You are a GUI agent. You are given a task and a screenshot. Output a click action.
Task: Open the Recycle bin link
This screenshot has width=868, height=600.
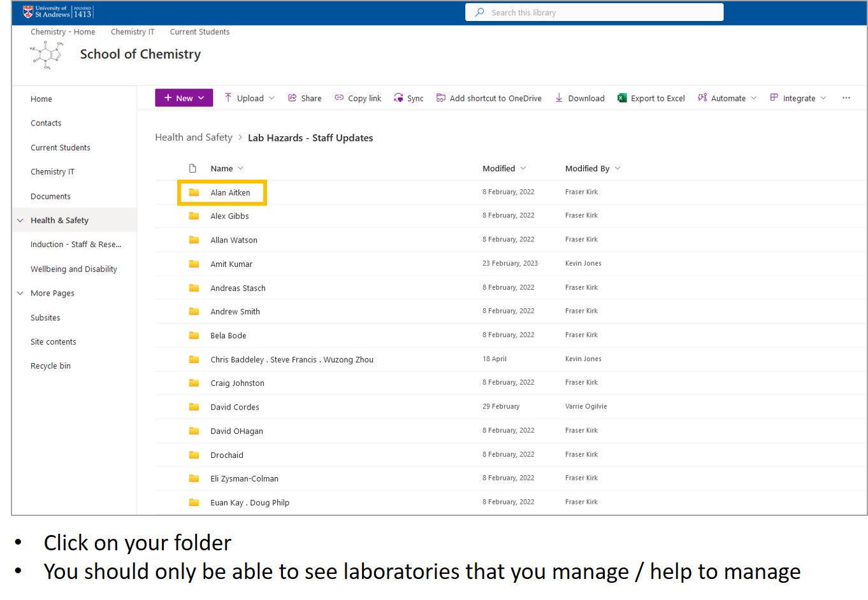(50, 366)
